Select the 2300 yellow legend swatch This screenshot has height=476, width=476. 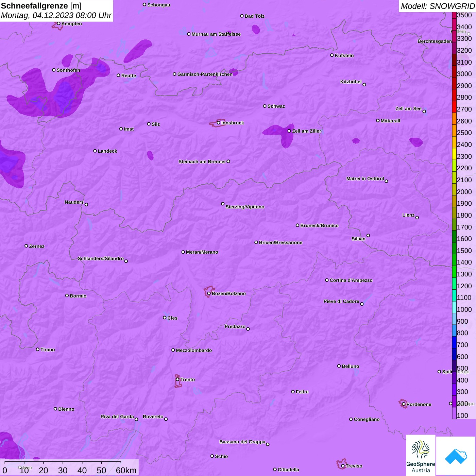pos(454,154)
